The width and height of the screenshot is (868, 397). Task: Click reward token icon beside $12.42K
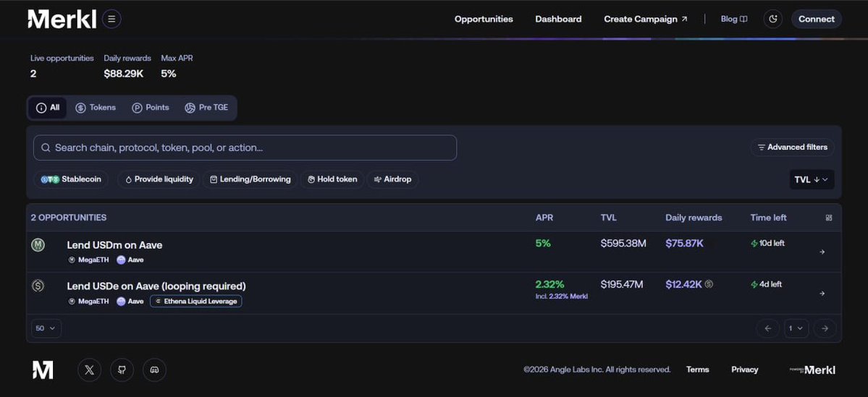tap(709, 284)
